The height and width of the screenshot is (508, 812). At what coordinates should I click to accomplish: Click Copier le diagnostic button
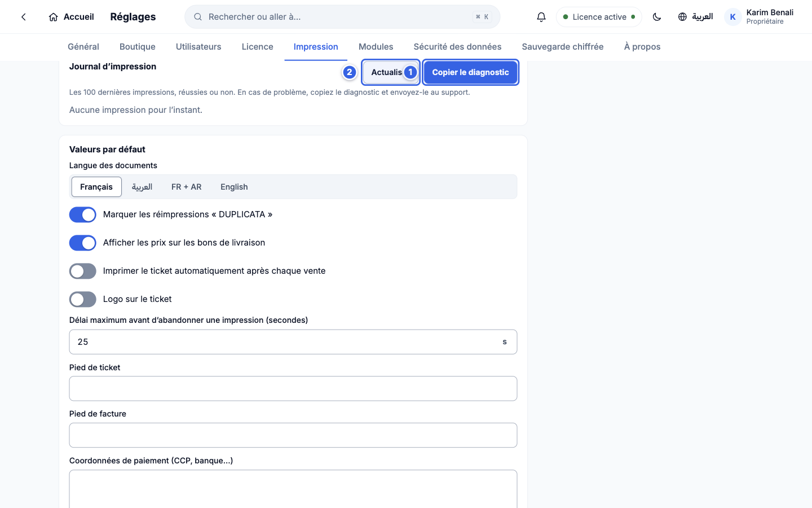[470, 72]
